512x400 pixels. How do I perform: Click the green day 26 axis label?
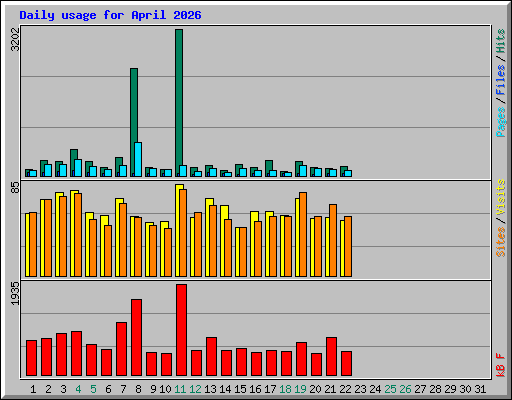pos(405,389)
